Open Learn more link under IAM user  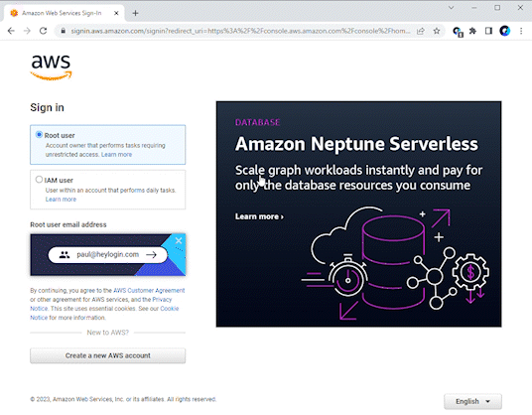61,200
